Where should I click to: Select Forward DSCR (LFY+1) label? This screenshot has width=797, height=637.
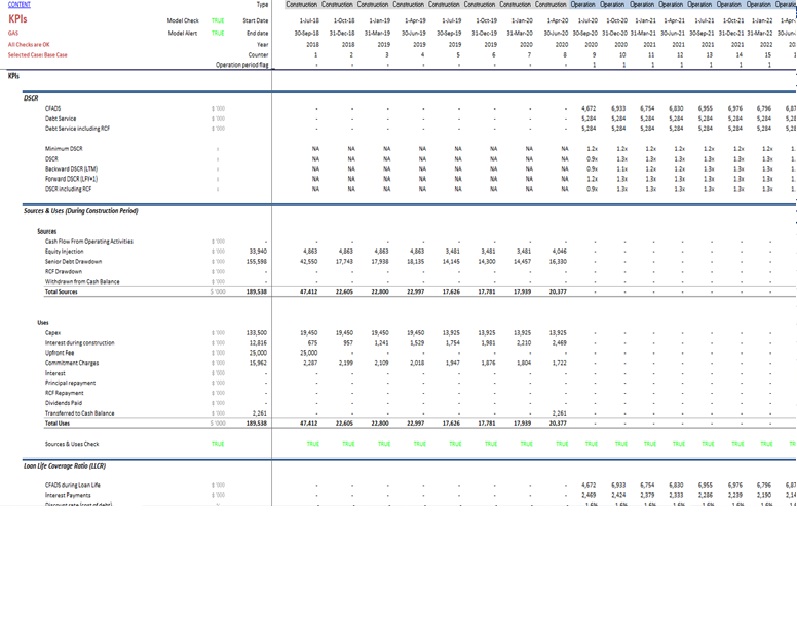(71, 179)
